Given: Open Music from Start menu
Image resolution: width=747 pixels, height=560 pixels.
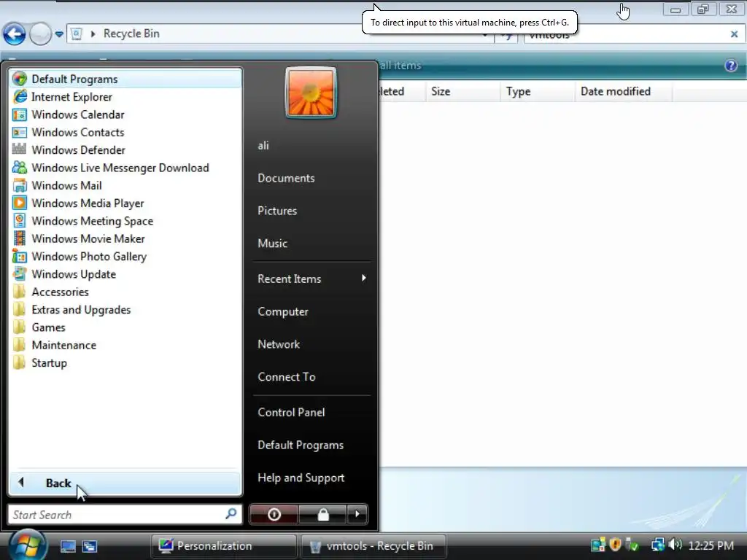Looking at the screenshot, I should tap(273, 244).
